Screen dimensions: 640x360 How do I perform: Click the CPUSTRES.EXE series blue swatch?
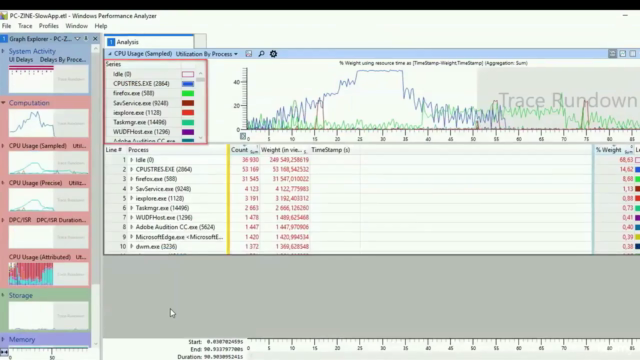click(x=188, y=84)
